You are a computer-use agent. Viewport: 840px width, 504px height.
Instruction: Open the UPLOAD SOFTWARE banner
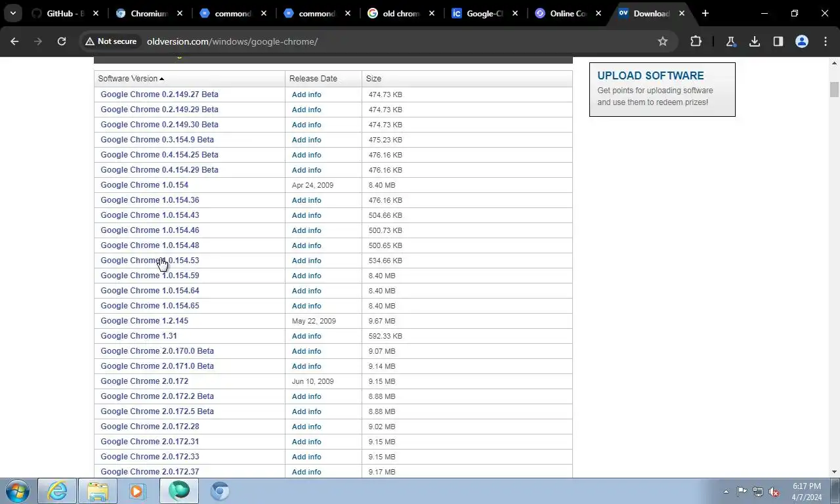(x=662, y=90)
